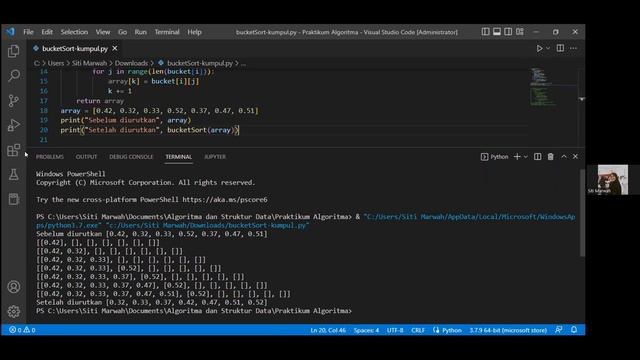This screenshot has height=360, width=640.
Task: Show errors and warnings in status bar
Action: [x=22, y=330]
